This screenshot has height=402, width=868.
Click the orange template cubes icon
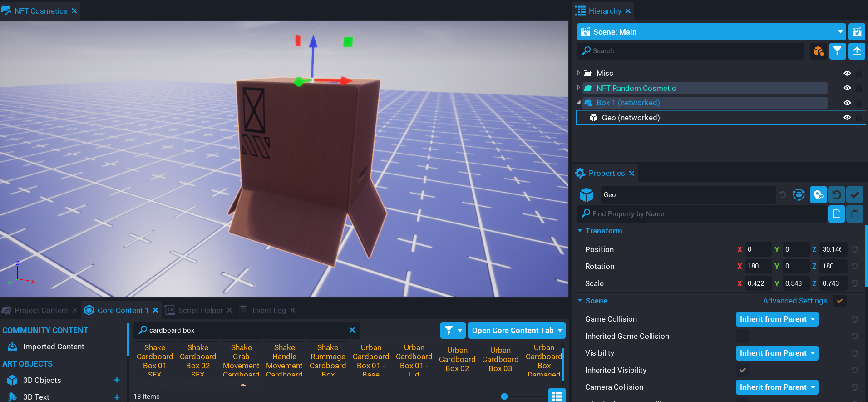(818, 51)
